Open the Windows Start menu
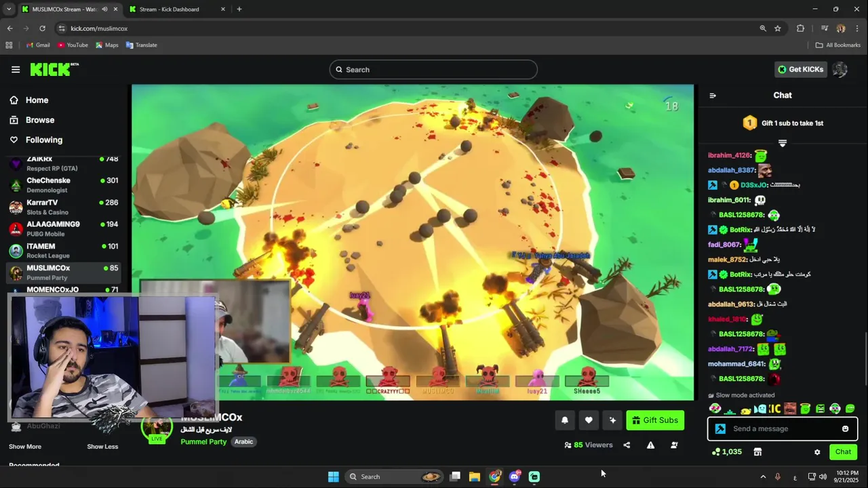 click(334, 477)
